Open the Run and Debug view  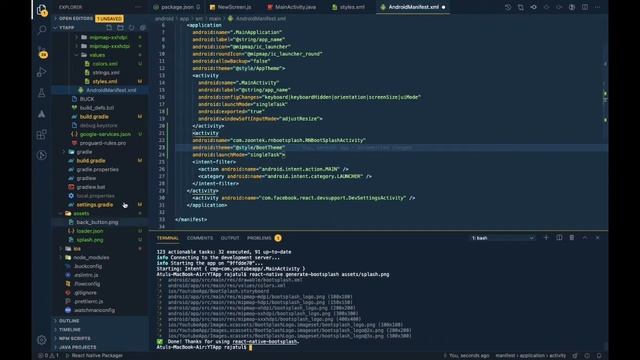42,72
